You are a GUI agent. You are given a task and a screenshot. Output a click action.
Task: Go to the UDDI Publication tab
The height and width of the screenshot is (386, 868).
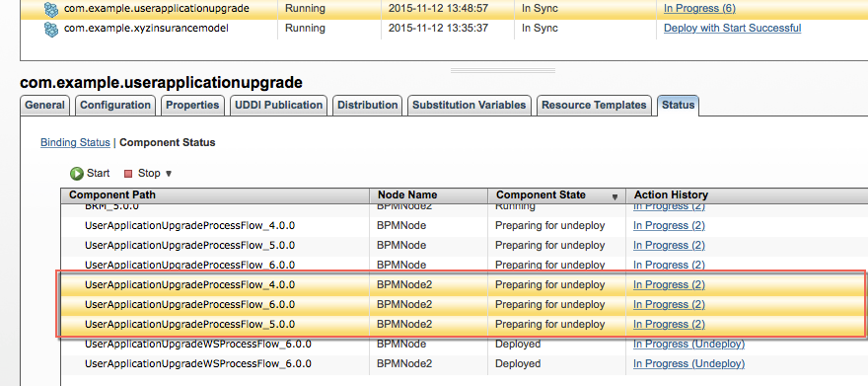tap(278, 106)
